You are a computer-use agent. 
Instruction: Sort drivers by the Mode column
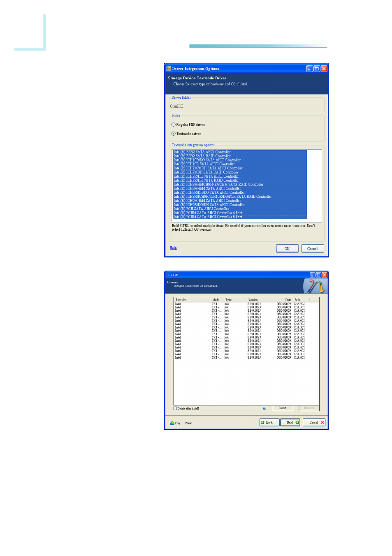218,300
